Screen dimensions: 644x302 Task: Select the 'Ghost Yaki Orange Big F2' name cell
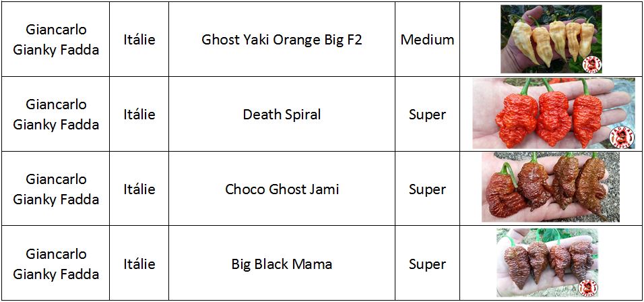click(x=282, y=40)
